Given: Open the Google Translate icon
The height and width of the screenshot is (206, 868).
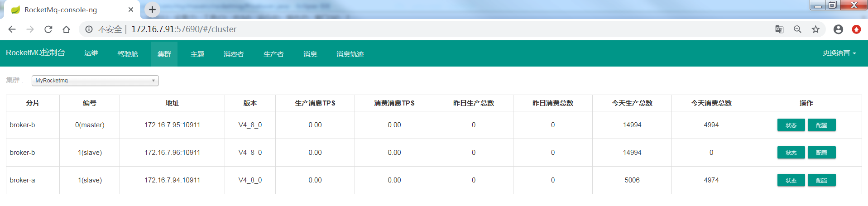Looking at the screenshot, I should click(779, 29).
